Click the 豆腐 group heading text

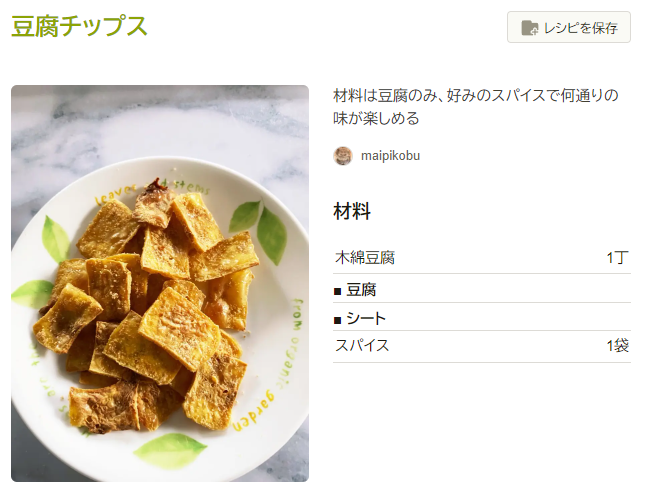coord(361,291)
